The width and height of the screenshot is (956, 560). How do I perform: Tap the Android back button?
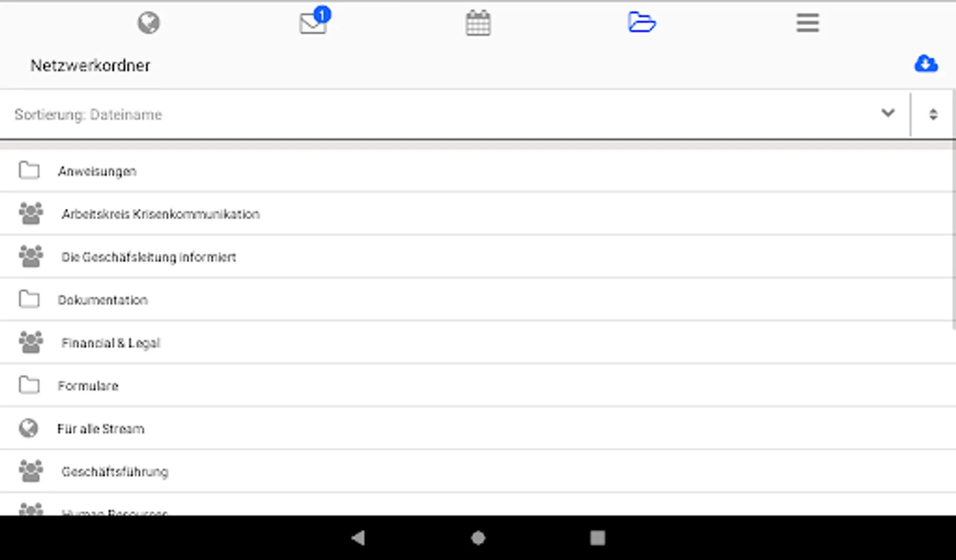point(358,538)
